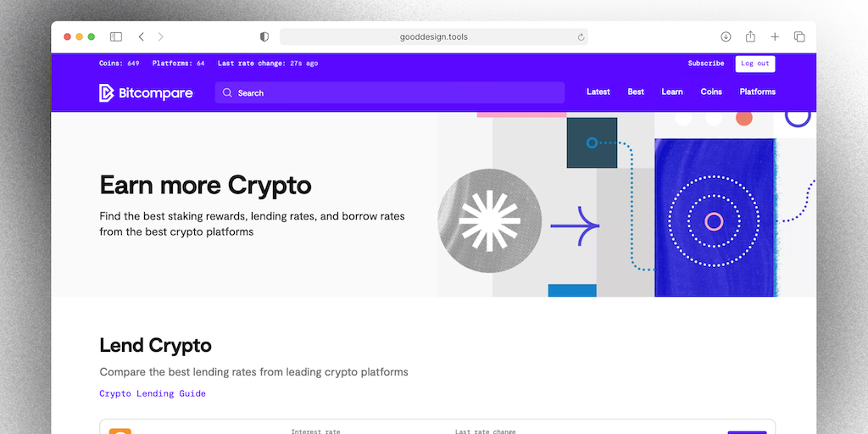
Task: Open the Learn menu item
Action: pos(672,92)
